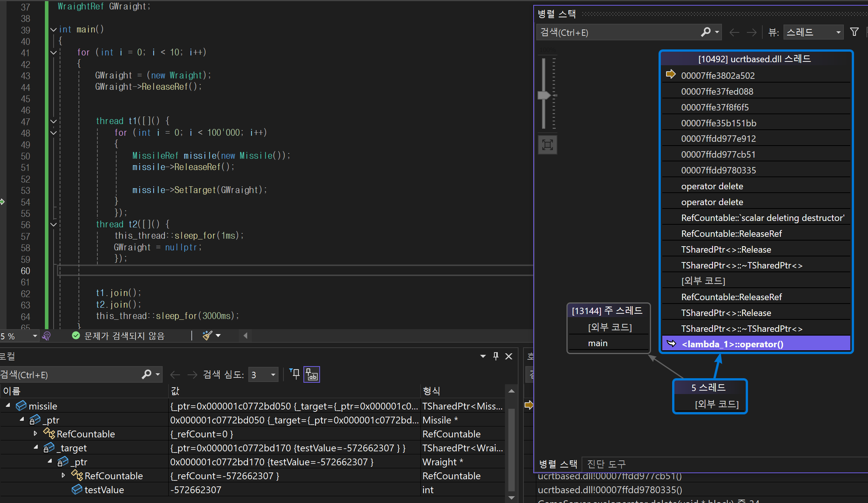Click the forward arrow in Locals toolbar

(192, 375)
